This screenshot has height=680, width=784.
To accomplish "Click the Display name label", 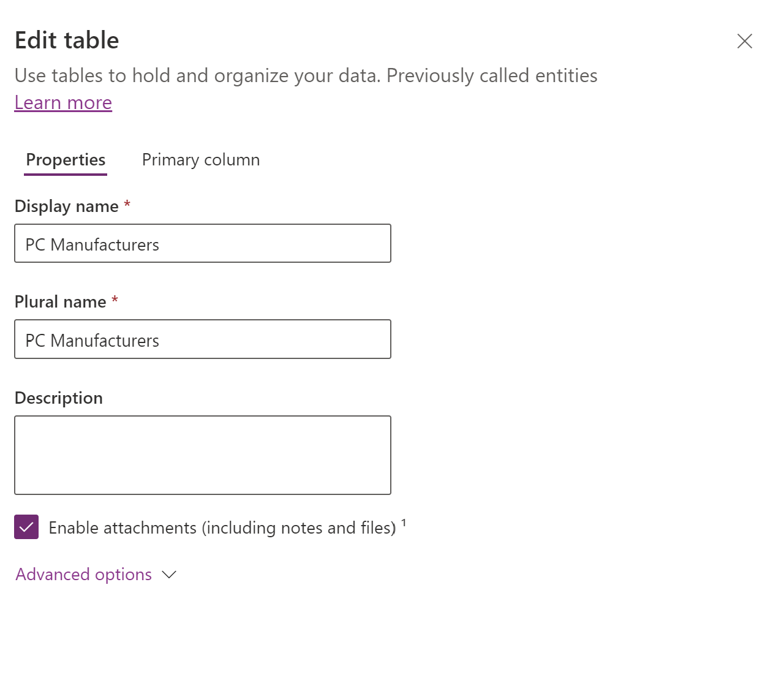I will [66, 206].
